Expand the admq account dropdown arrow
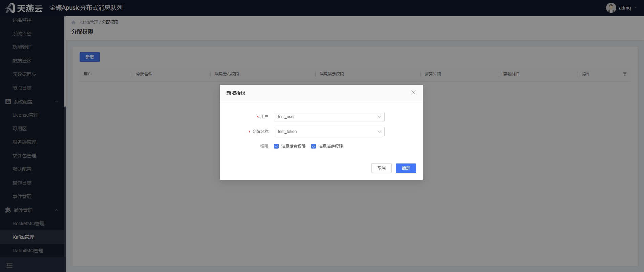644x272 pixels. click(x=636, y=8)
